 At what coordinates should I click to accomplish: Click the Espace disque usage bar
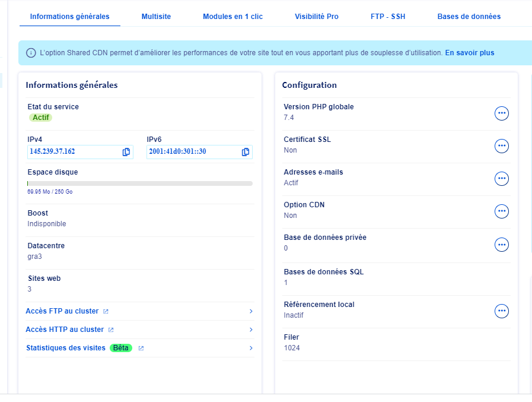(139, 183)
